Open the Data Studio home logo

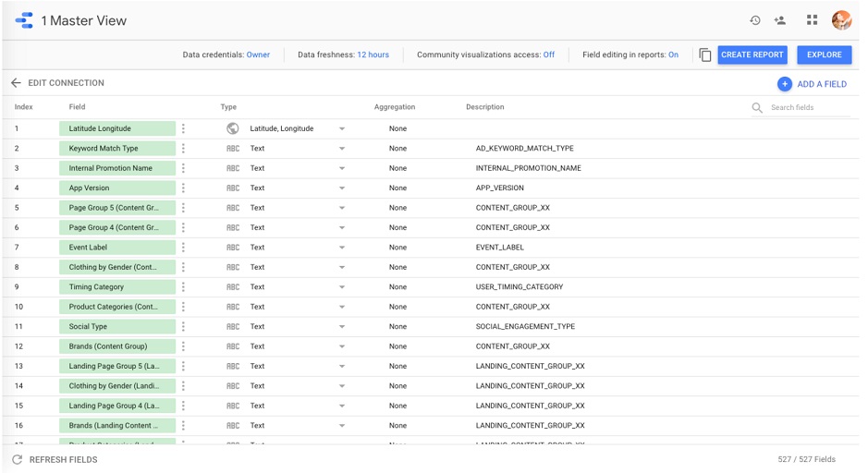click(x=24, y=20)
